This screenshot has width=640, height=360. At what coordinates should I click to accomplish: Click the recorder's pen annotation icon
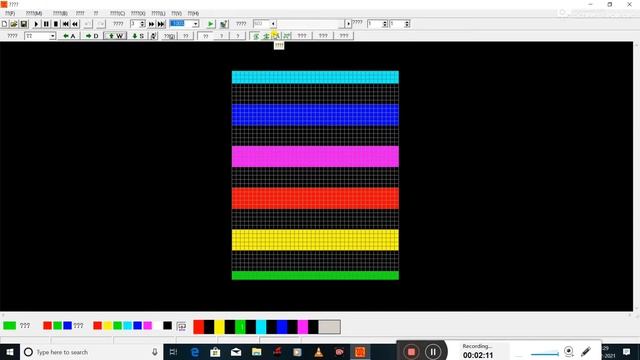586,351
